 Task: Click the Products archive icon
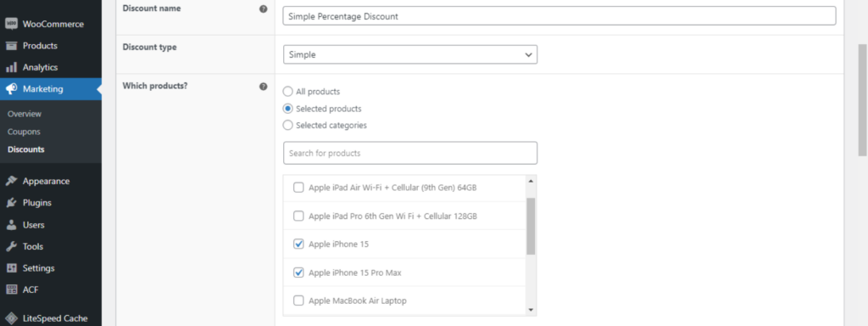11,46
